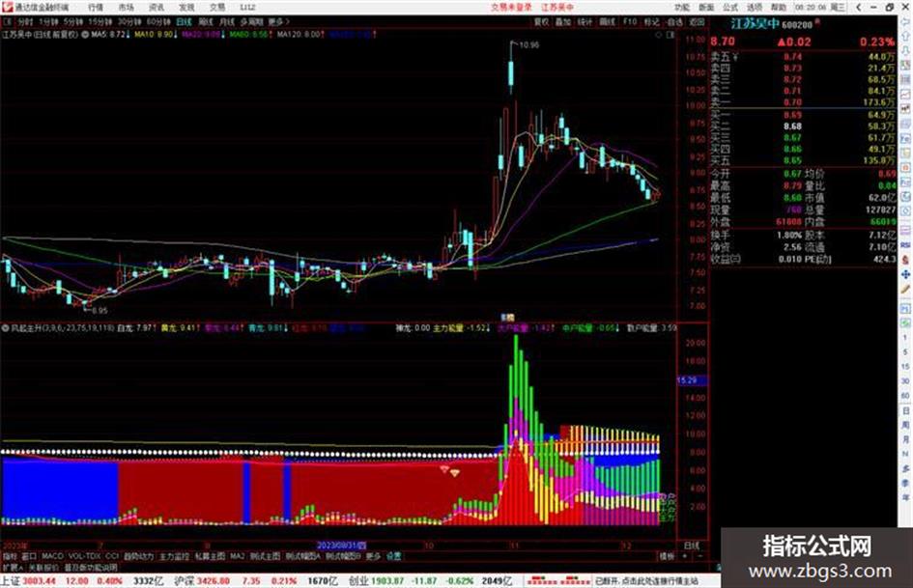Click the 叠加 button

[563, 21]
